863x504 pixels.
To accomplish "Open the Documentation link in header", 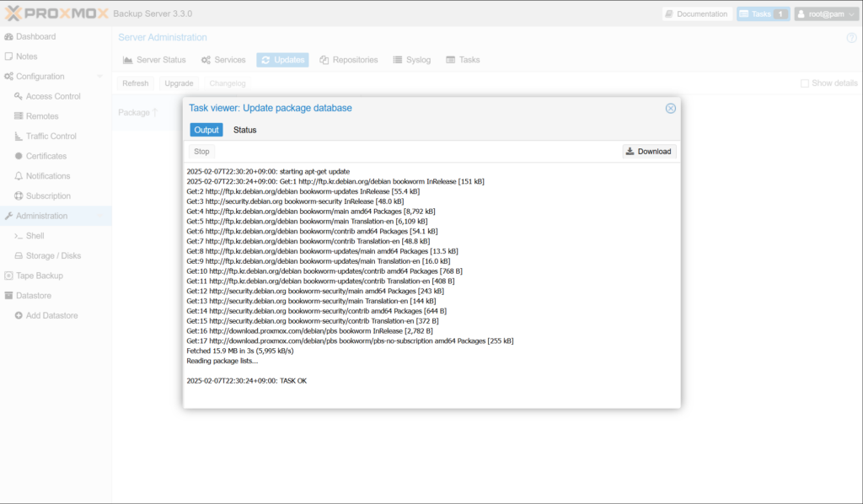I will coord(695,14).
